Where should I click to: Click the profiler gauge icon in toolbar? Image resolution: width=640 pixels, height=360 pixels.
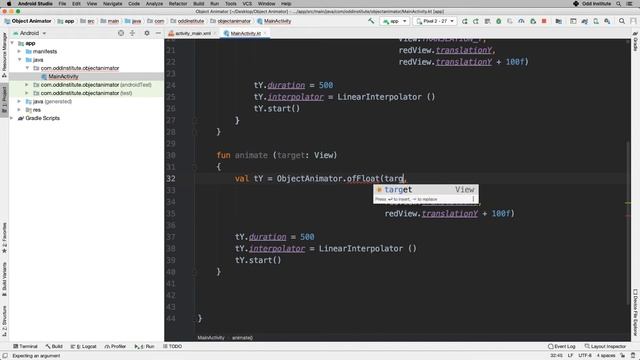(x=521, y=21)
